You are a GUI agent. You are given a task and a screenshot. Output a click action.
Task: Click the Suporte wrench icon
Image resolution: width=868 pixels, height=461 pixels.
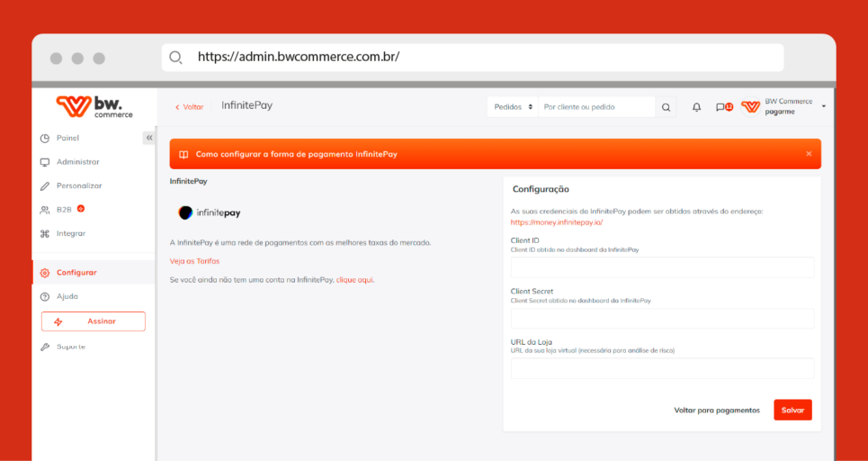click(x=45, y=347)
